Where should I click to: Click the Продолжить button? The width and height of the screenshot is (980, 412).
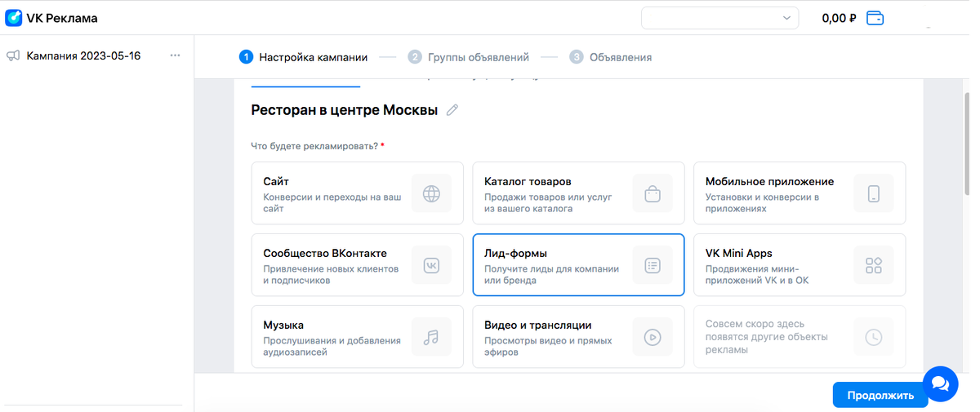click(x=880, y=395)
